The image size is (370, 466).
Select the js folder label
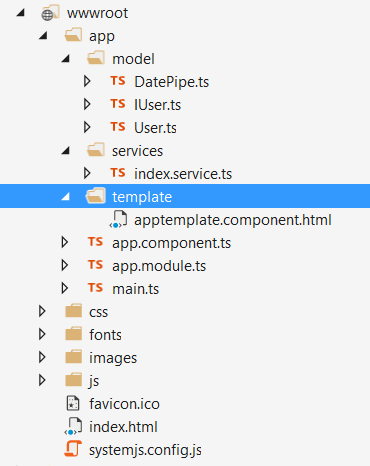click(94, 381)
